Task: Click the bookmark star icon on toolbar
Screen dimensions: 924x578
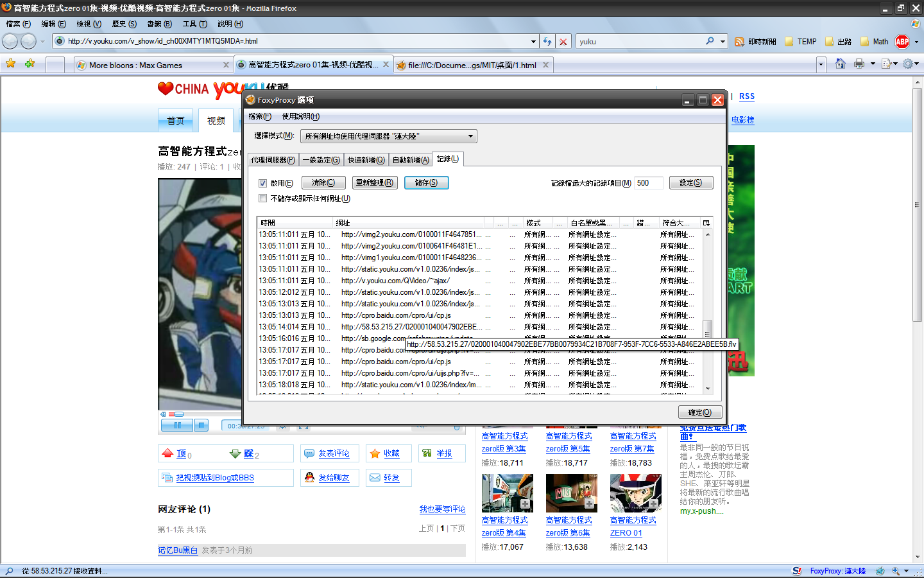Action: click(11, 64)
